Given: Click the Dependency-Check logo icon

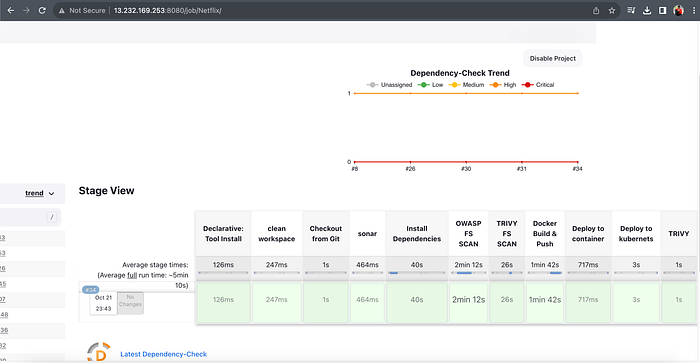Looking at the screenshot, I should point(99,352).
